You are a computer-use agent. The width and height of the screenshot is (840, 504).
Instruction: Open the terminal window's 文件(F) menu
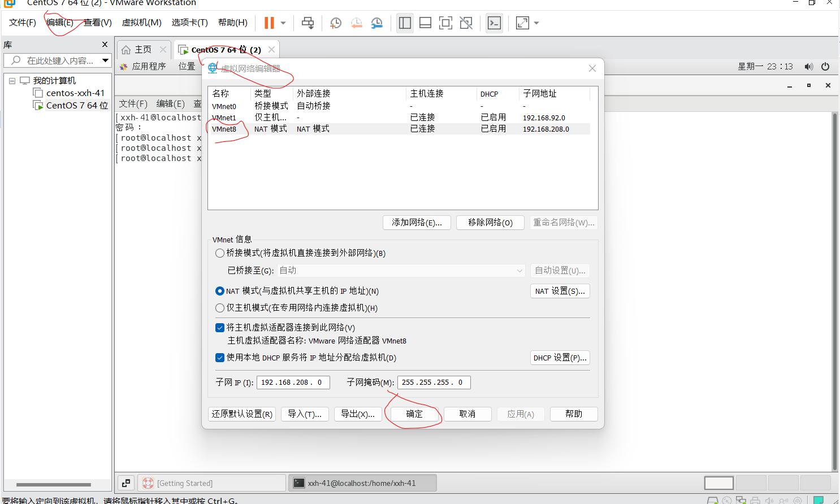coord(133,104)
